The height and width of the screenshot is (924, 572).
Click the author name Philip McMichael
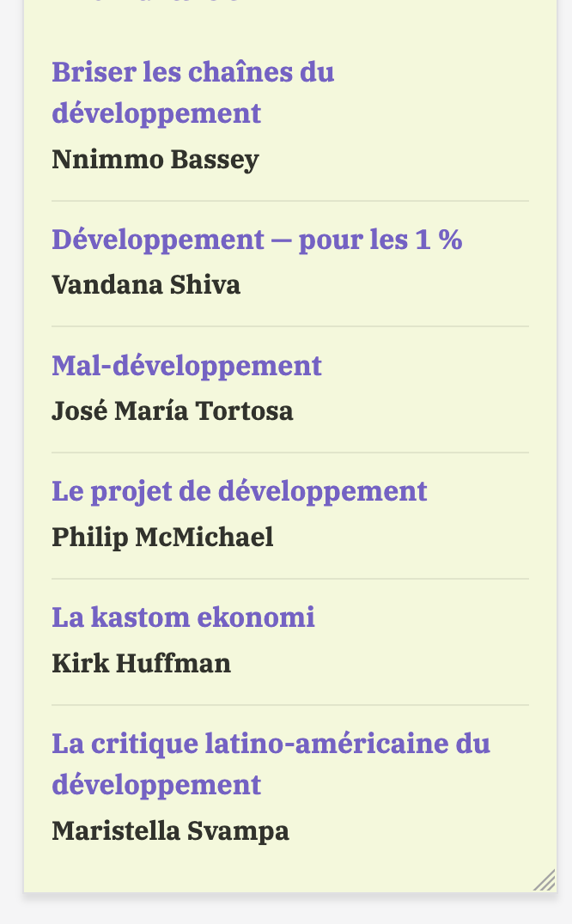point(162,538)
